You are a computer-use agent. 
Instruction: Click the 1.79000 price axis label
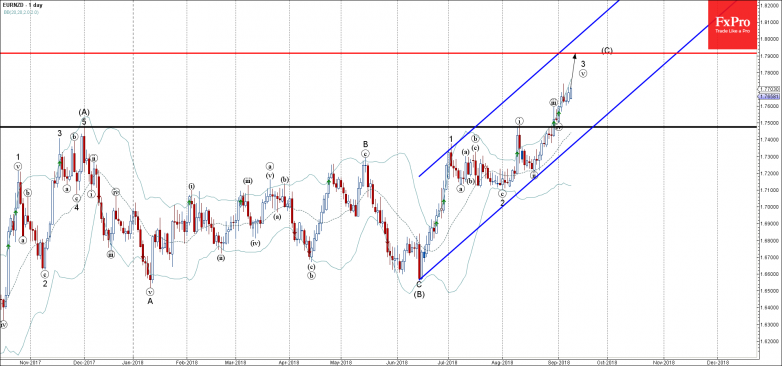pos(771,55)
